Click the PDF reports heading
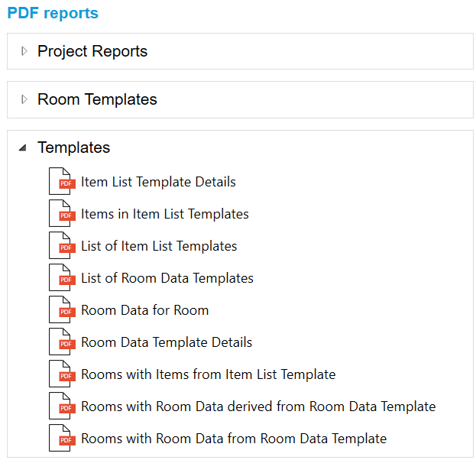 tap(53, 13)
